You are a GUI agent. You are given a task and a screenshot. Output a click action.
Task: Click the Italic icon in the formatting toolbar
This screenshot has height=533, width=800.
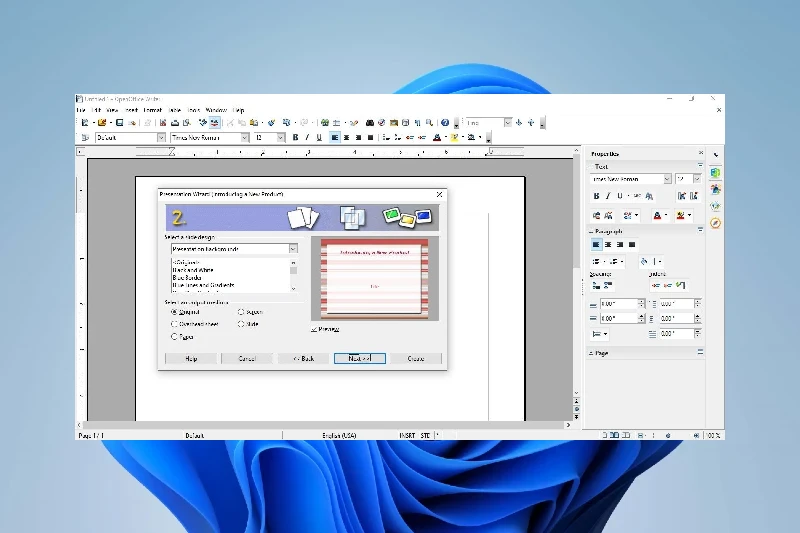tap(307, 138)
